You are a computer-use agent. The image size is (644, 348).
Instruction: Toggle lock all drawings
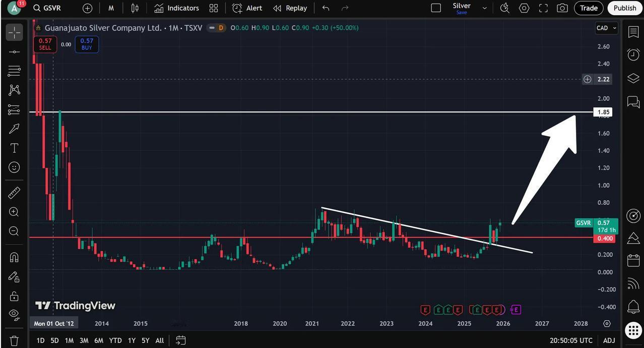[14, 296]
